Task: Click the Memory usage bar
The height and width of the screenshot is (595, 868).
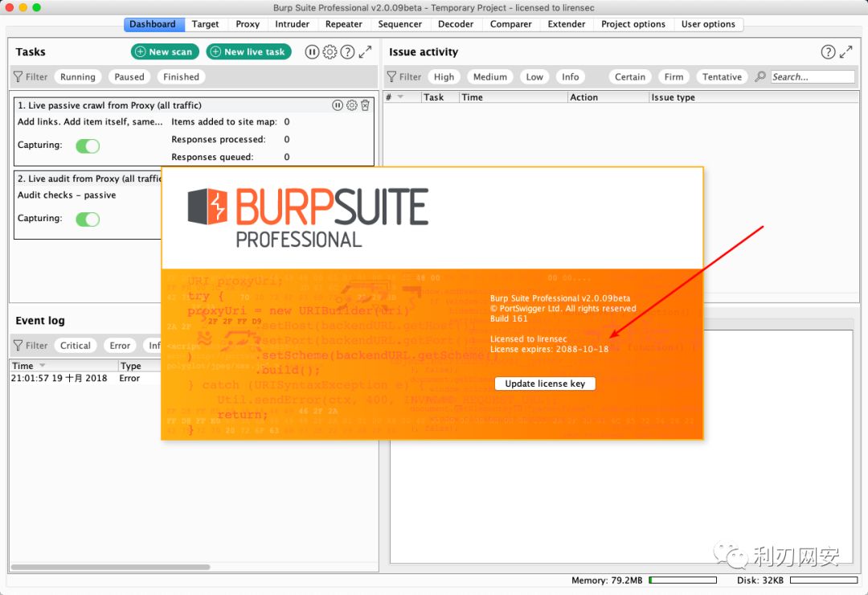Action: pos(682,580)
